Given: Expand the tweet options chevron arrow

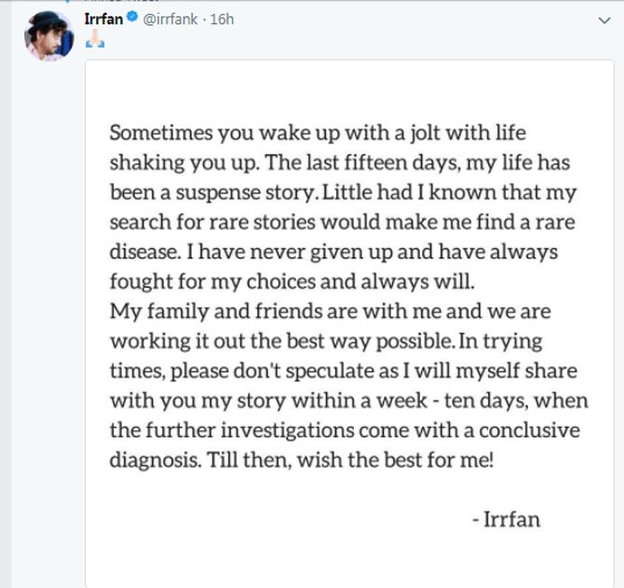Looking at the screenshot, I should [603, 20].
